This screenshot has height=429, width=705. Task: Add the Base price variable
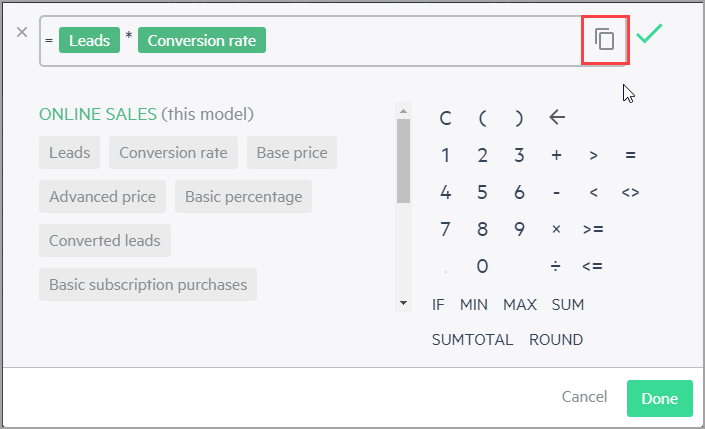point(292,152)
